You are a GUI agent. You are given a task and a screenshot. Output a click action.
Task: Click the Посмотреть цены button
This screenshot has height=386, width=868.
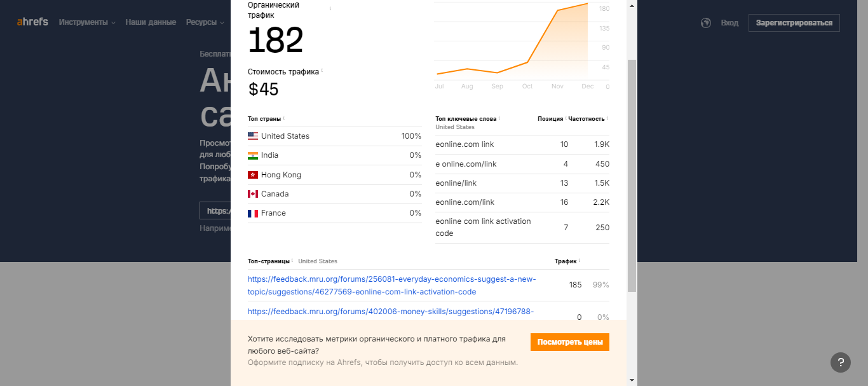(570, 342)
